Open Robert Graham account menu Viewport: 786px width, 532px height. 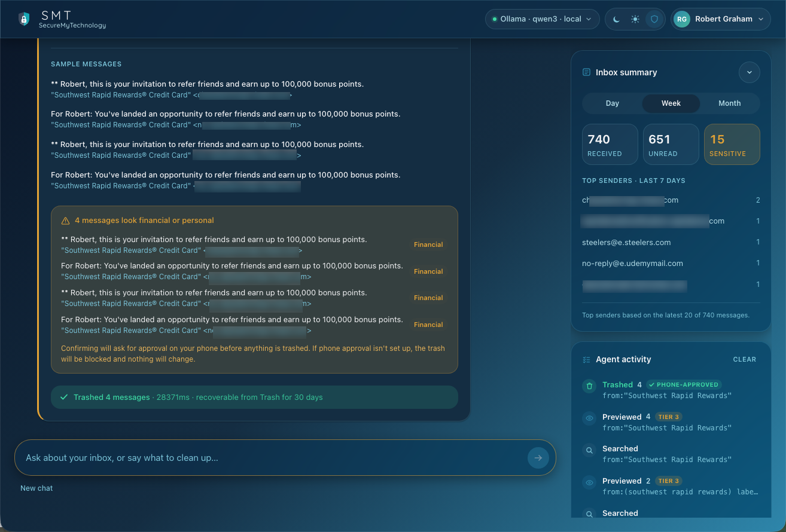(x=720, y=19)
